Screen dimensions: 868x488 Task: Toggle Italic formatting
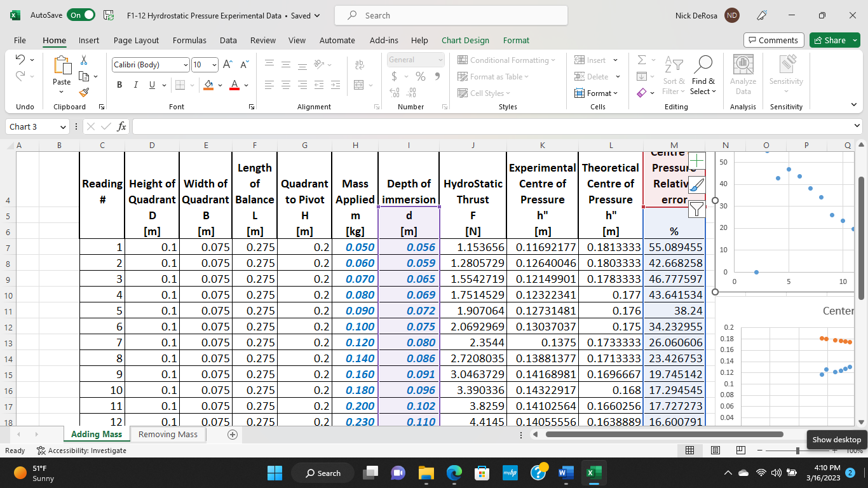[135, 85]
